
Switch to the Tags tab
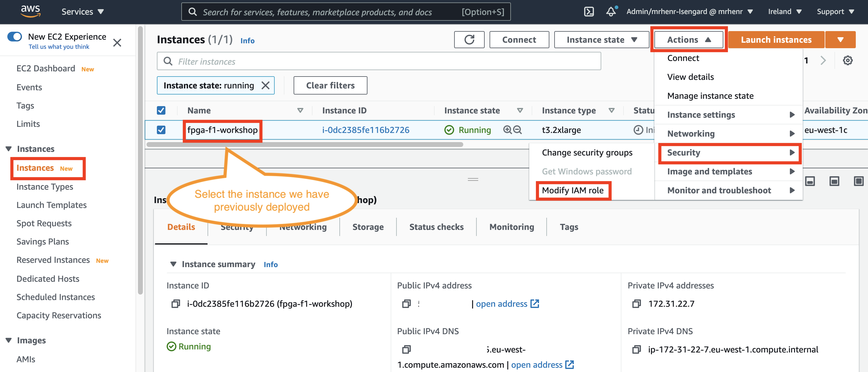(569, 227)
